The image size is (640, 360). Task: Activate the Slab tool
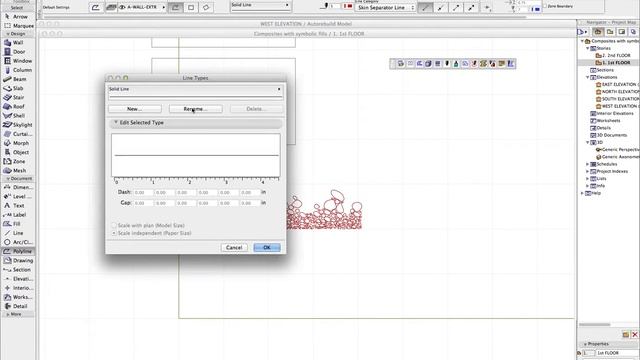click(x=18, y=88)
